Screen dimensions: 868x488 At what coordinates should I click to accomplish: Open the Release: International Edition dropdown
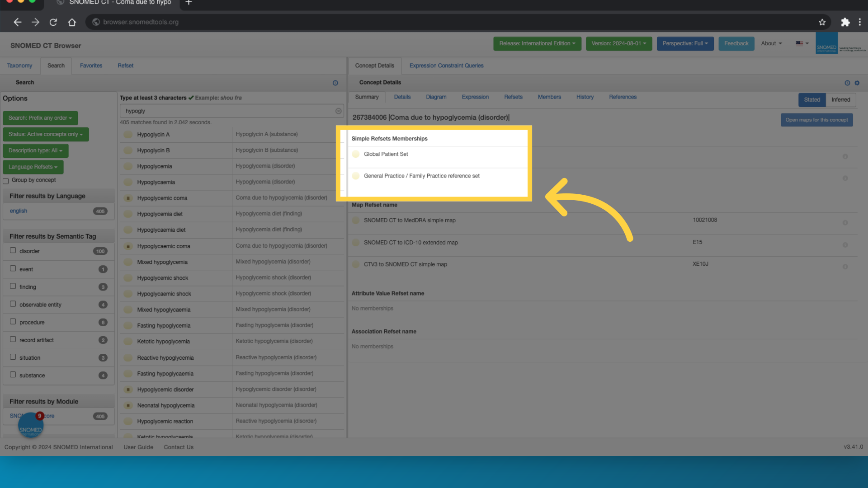[x=537, y=43]
